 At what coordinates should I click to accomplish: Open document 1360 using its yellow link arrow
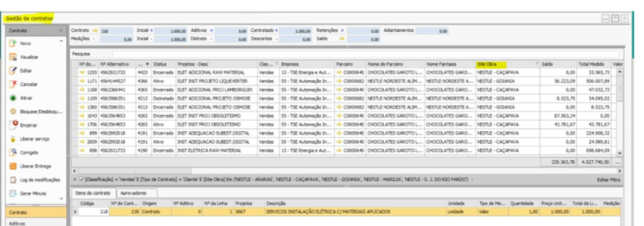pos(82,107)
